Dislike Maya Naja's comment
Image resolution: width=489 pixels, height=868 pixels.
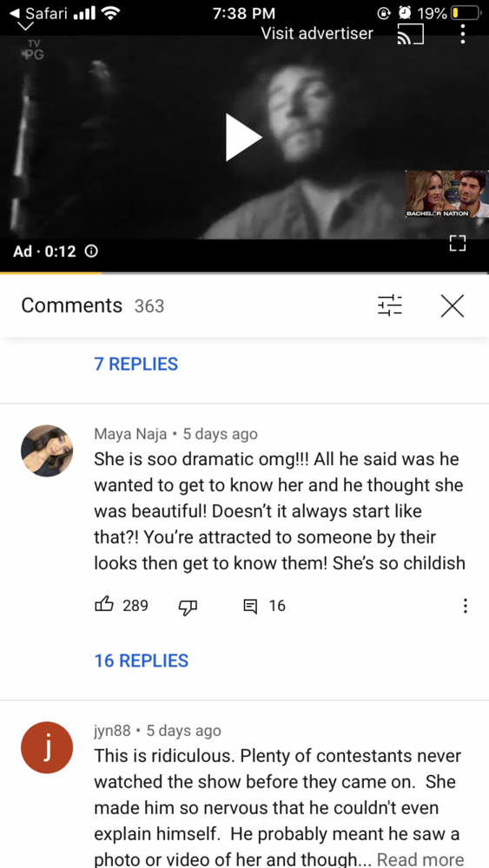click(x=188, y=607)
